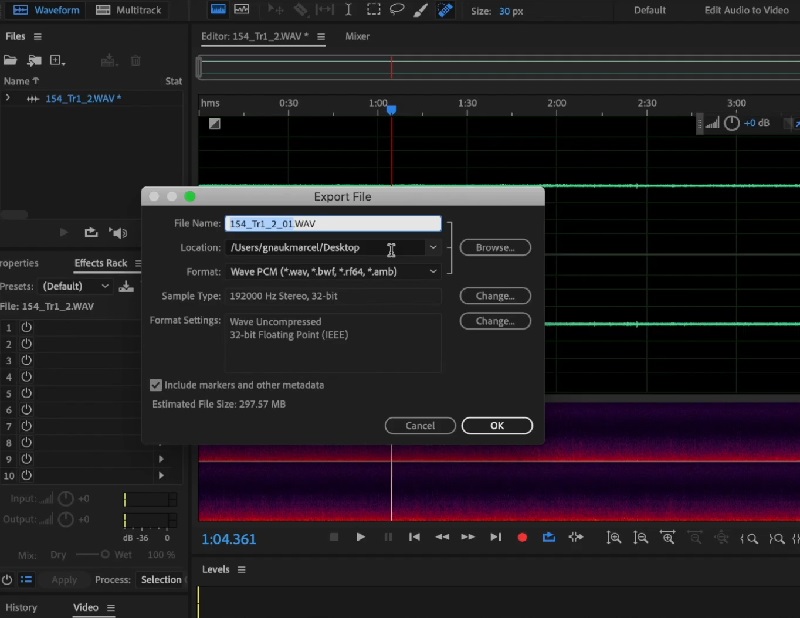Adjust the Input gain knob
The height and width of the screenshot is (618, 800).
tap(66, 499)
